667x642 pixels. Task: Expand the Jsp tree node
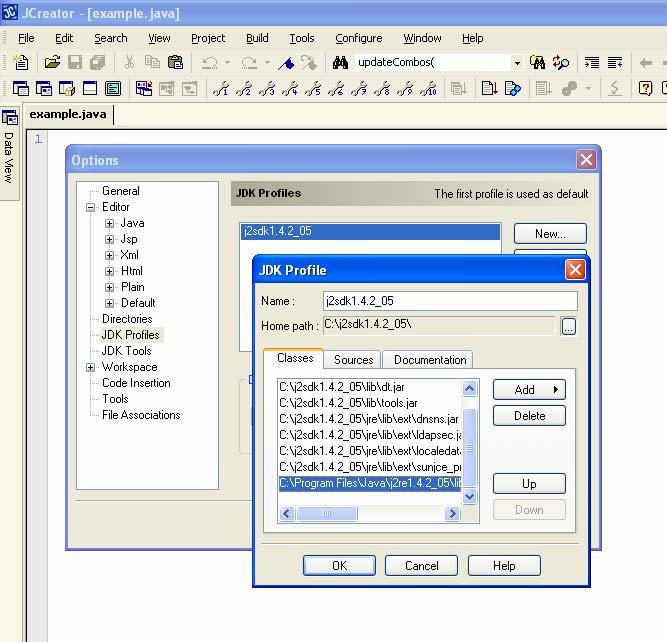pos(109,240)
